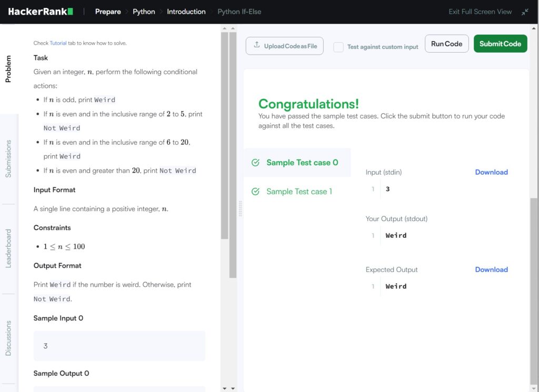Click the green checkmark for Sample Test case 0
This screenshot has width=539, height=392.
coord(256,163)
